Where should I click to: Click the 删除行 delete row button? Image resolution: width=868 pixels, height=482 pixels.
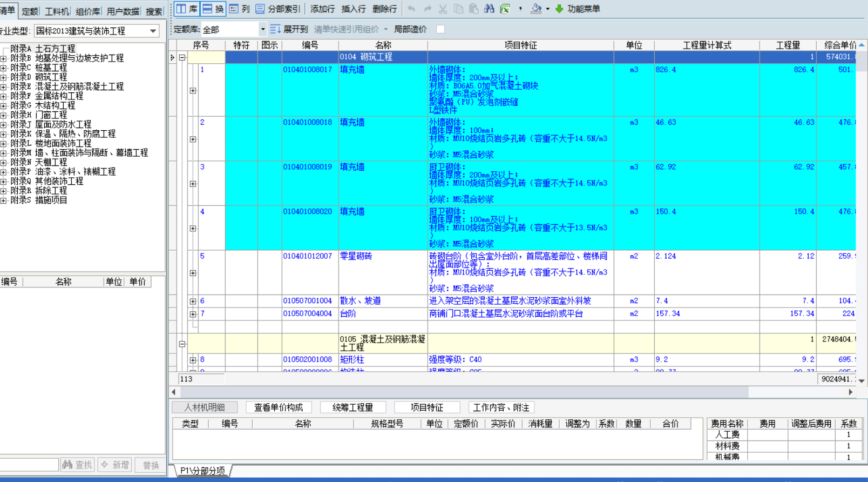(x=384, y=9)
